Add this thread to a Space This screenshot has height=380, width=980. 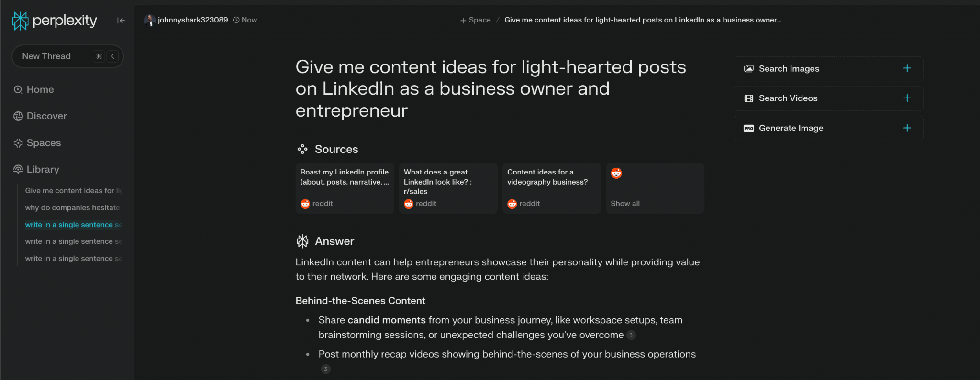coord(475,20)
